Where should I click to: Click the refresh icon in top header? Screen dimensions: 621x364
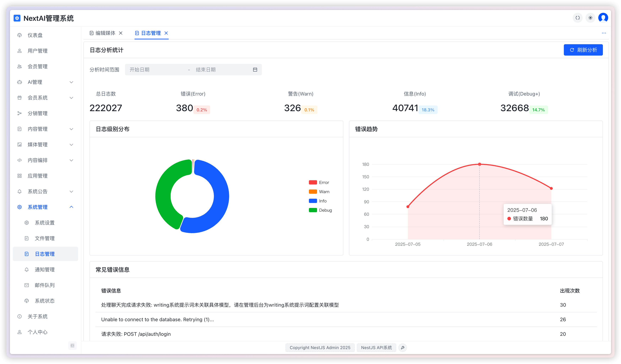pyautogui.click(x=577, y=18)
